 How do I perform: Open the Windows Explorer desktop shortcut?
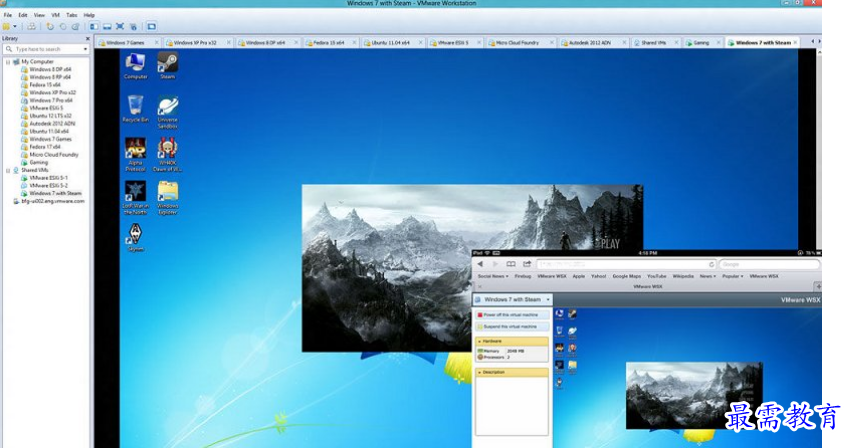tap(167, 198)
